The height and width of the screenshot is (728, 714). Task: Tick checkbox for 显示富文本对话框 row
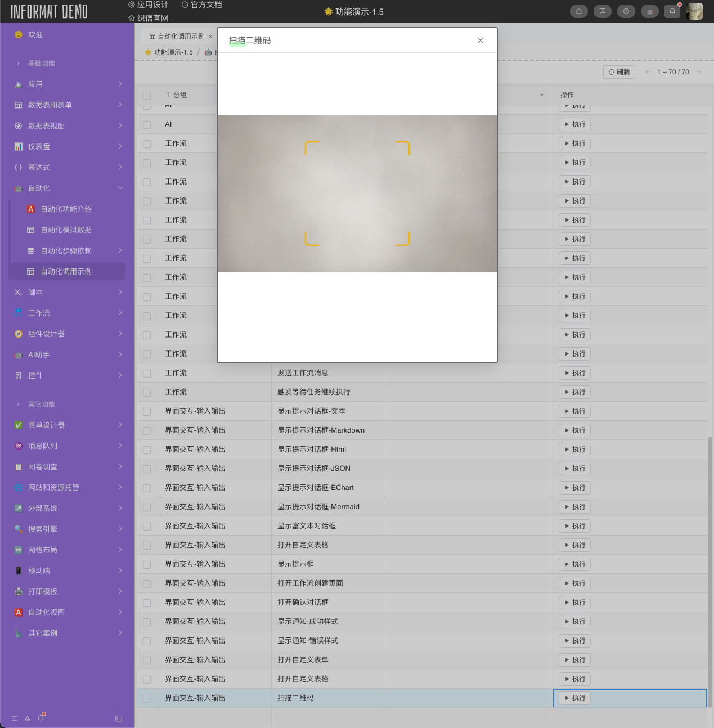click(x=147, y=526)
